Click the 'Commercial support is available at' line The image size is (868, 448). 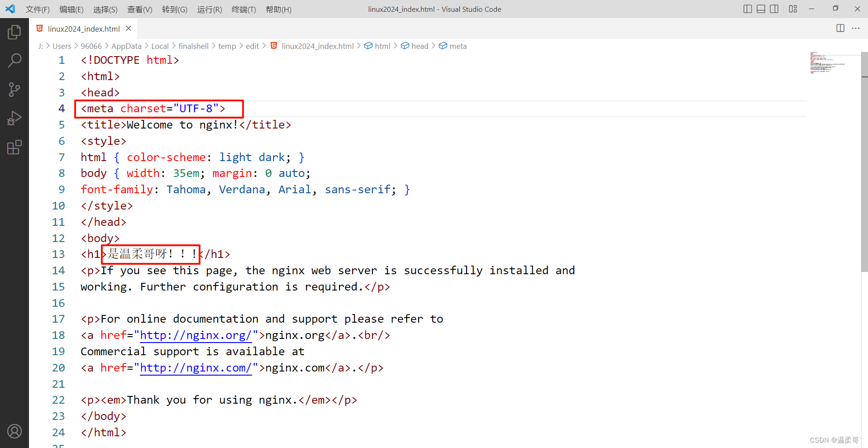pos(192,352)
